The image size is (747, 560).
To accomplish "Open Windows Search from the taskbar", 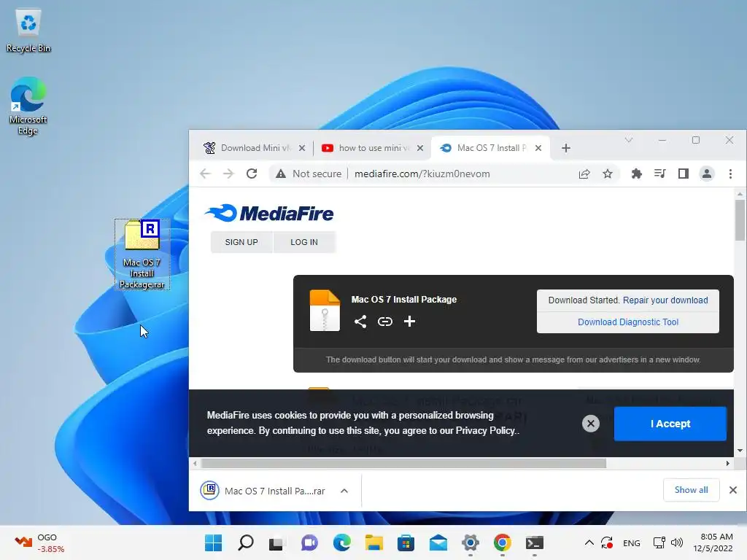I will (x=246, y=542).
